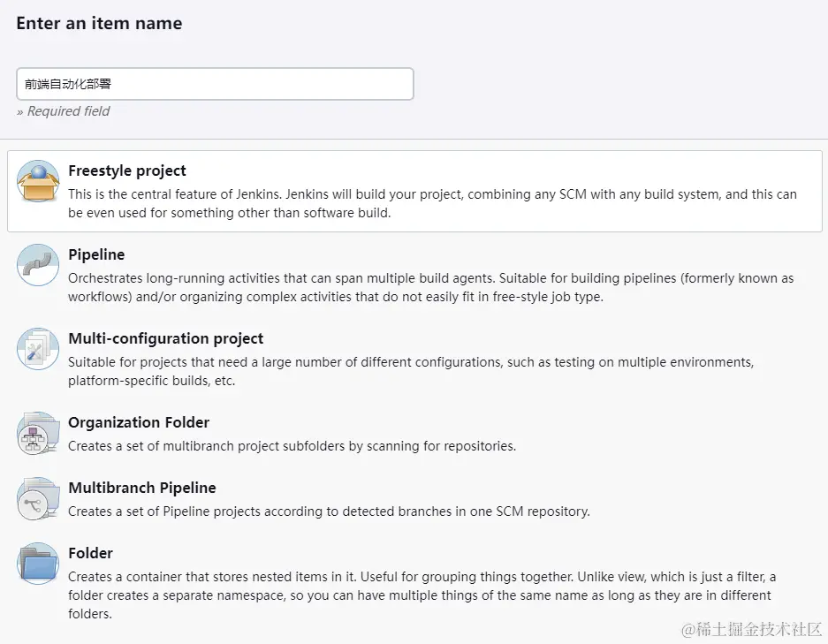The width and height of the screenshot is (828, 644).
Task: Click the Organization Folder description text
Action: point(292,446)
